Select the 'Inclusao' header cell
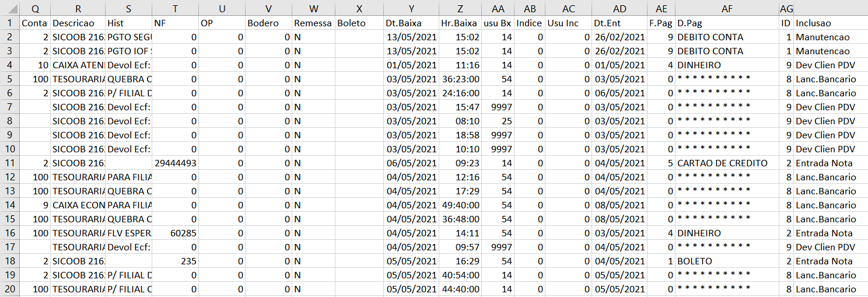Viewport: 868px width, 297px height. click(831, 23)
